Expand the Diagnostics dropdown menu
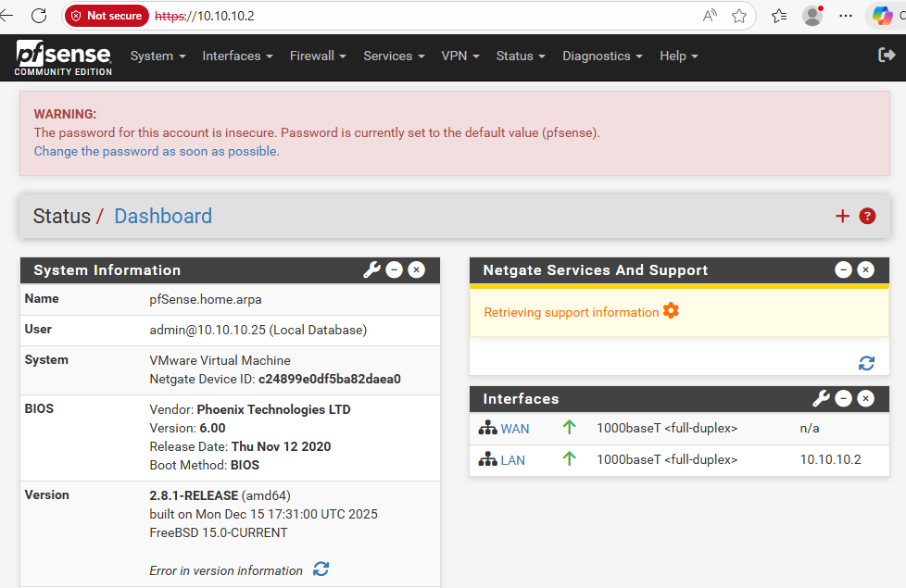The width and height of the screenshot is (906, 588). tap(602, 56)
